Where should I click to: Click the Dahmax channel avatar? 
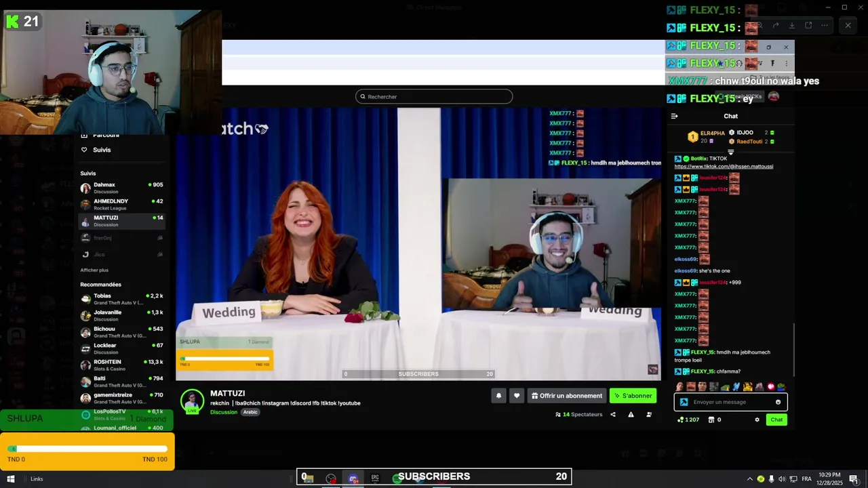coord(85,188)
